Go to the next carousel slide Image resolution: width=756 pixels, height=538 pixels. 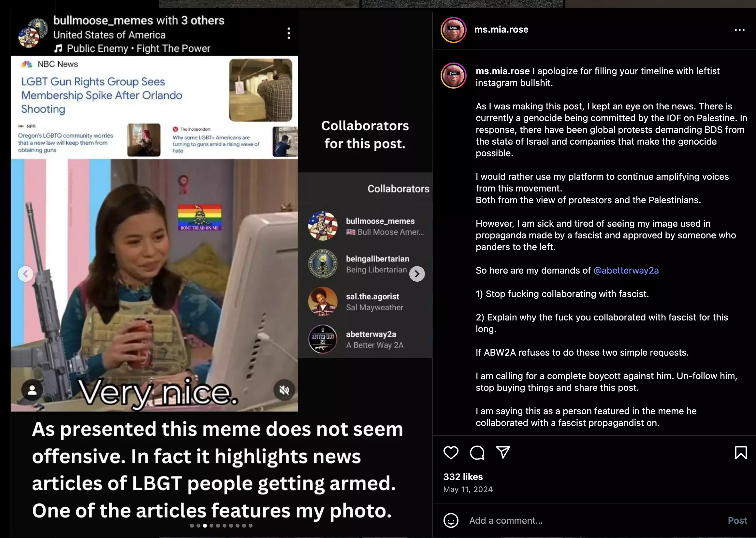point(417,274)
